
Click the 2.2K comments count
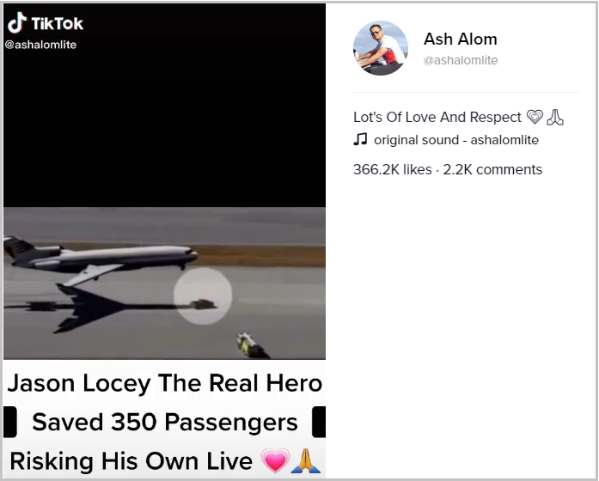[x=492, y=169]
